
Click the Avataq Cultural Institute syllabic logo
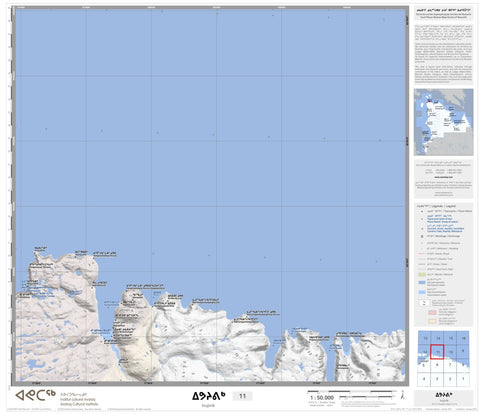pos(35,395)
